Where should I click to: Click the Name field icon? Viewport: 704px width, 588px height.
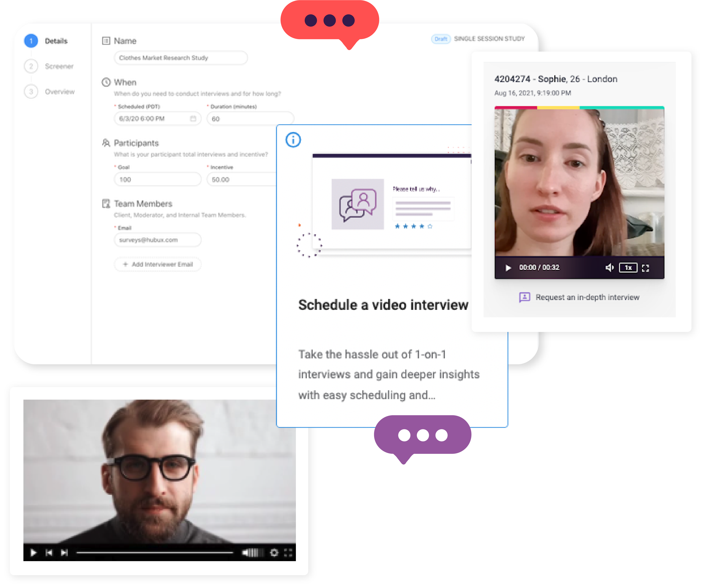tap(107, 41)
